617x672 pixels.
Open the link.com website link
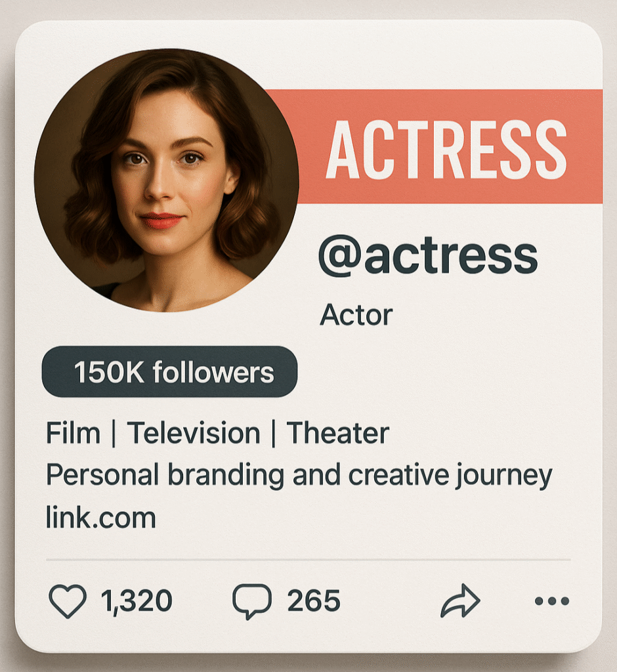coord(100,518)
